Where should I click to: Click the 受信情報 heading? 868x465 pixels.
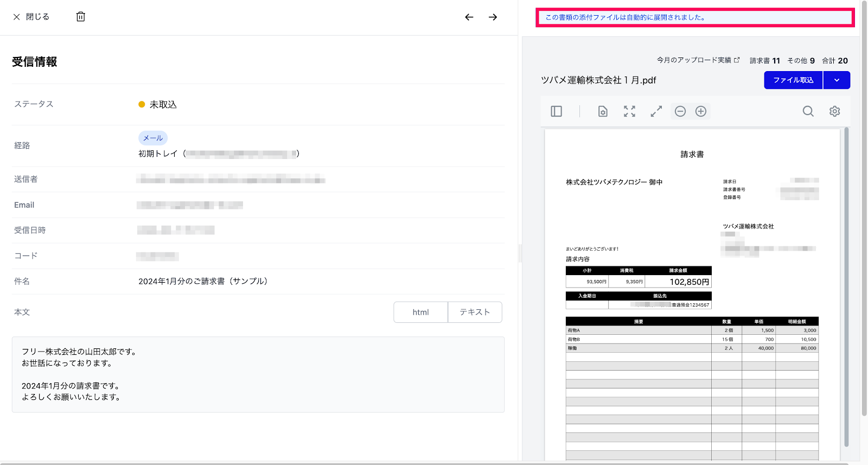pos(35,62)
